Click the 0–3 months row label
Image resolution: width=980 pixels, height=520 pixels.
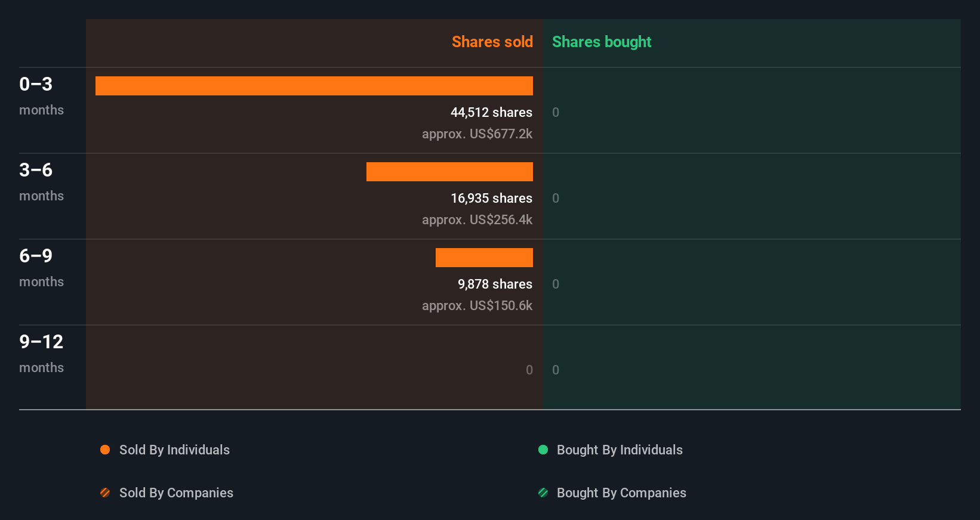[x=41, y=95]
